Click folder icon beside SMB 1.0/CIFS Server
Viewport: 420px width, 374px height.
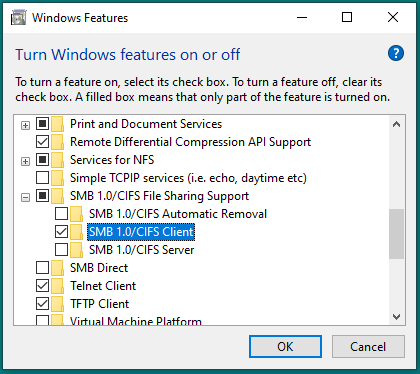(77, 250)
